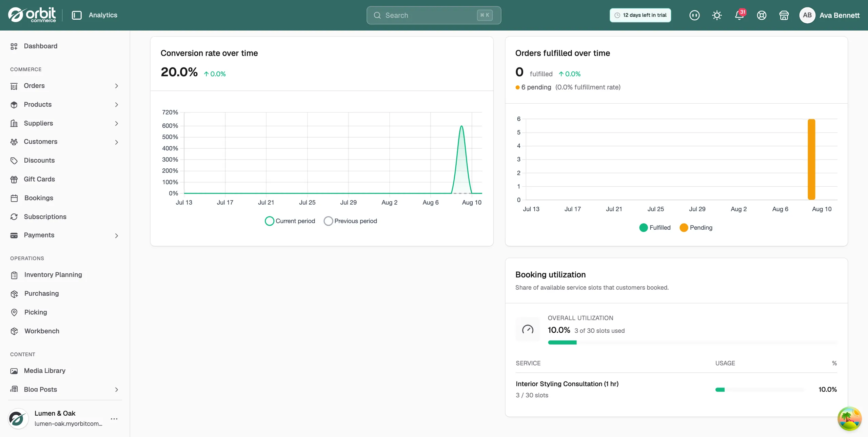Click the Dashboard grid icon
The height and width of the screenshot is (437, 868).
[x=14, y=46]
